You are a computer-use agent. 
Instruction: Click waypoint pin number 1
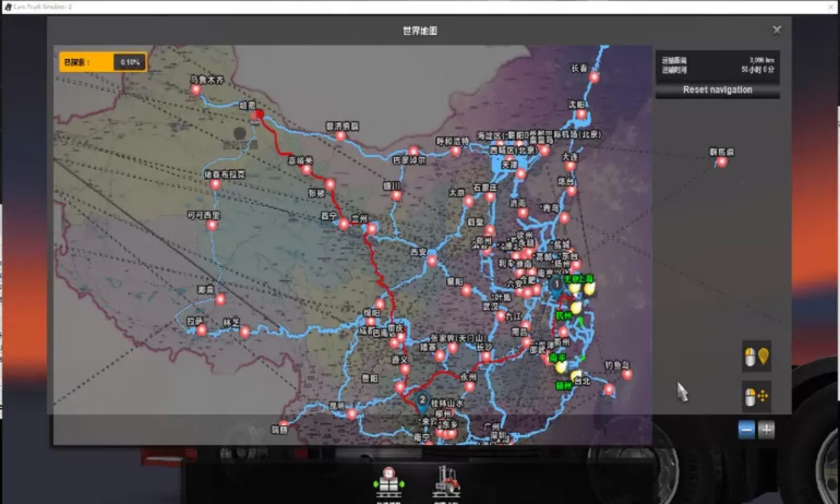pos(556,285)
